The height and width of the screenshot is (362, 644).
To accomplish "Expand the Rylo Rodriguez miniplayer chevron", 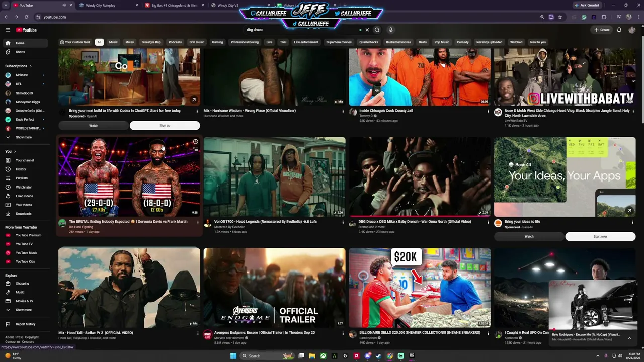I will 629,338.
